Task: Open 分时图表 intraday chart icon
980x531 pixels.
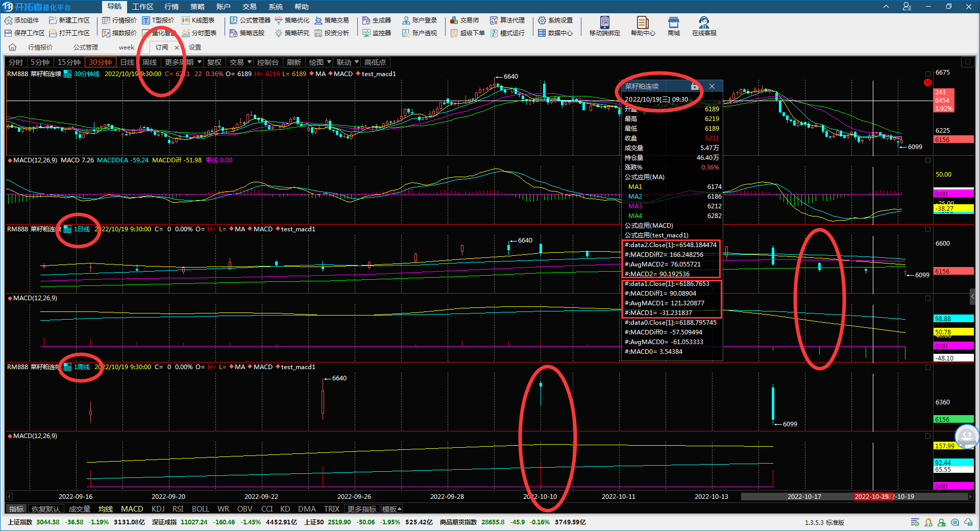Action: pyautogui.click(x=186, y=33)
